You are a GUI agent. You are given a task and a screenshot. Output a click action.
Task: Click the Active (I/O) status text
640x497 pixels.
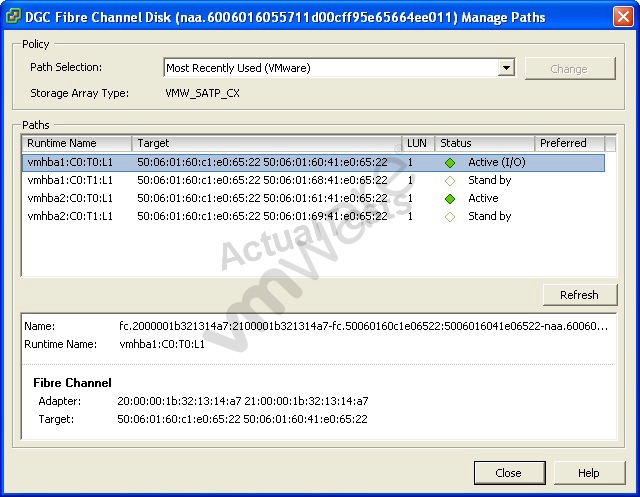coord(497,162)
